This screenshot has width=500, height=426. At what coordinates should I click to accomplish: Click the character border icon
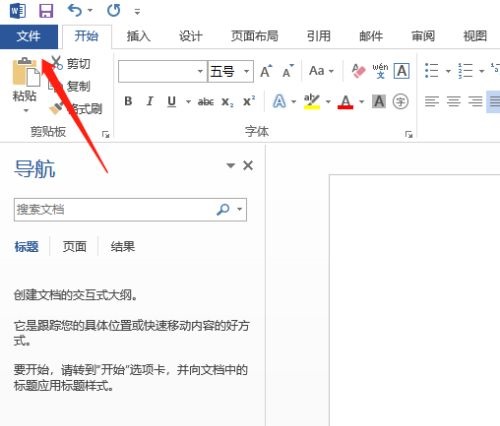(402, 71)
